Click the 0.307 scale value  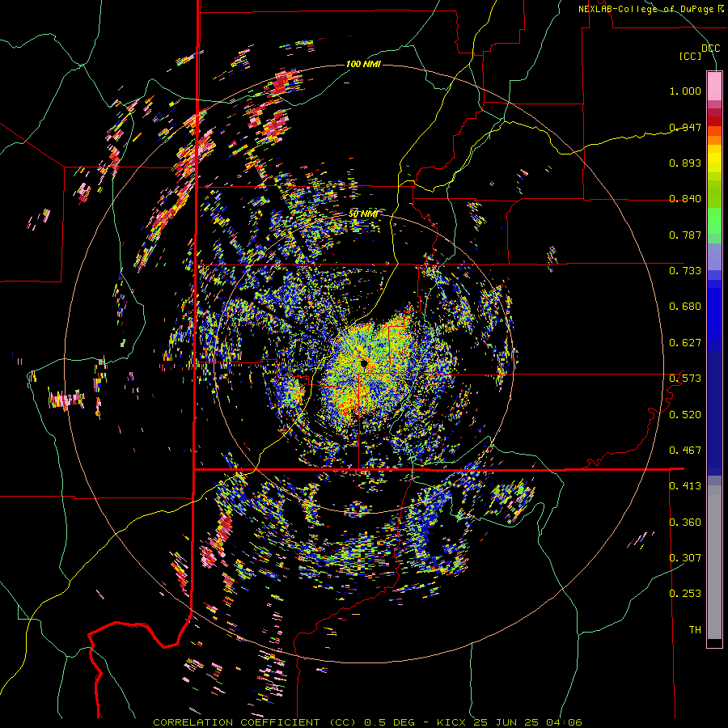(x=685, y=557)
